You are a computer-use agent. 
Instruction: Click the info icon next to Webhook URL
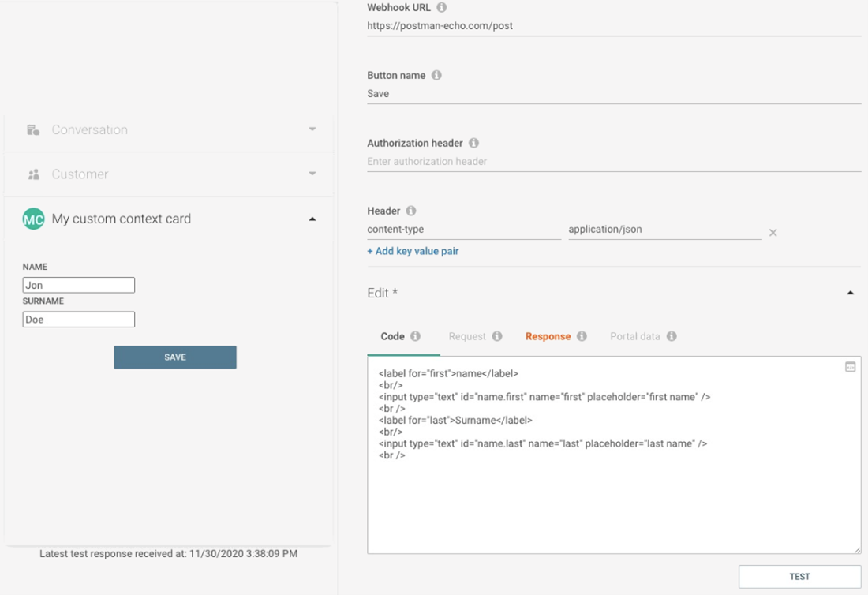(442, 8)
